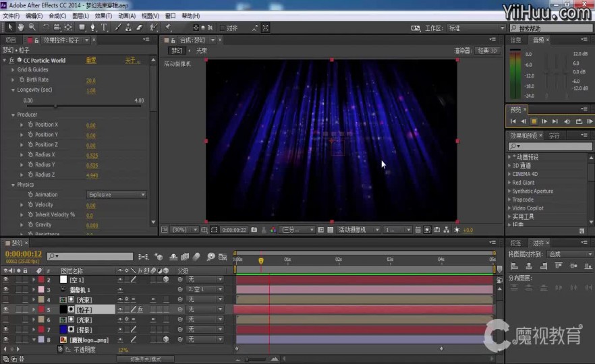Expand the Red Giant effects category

[509, 183]
